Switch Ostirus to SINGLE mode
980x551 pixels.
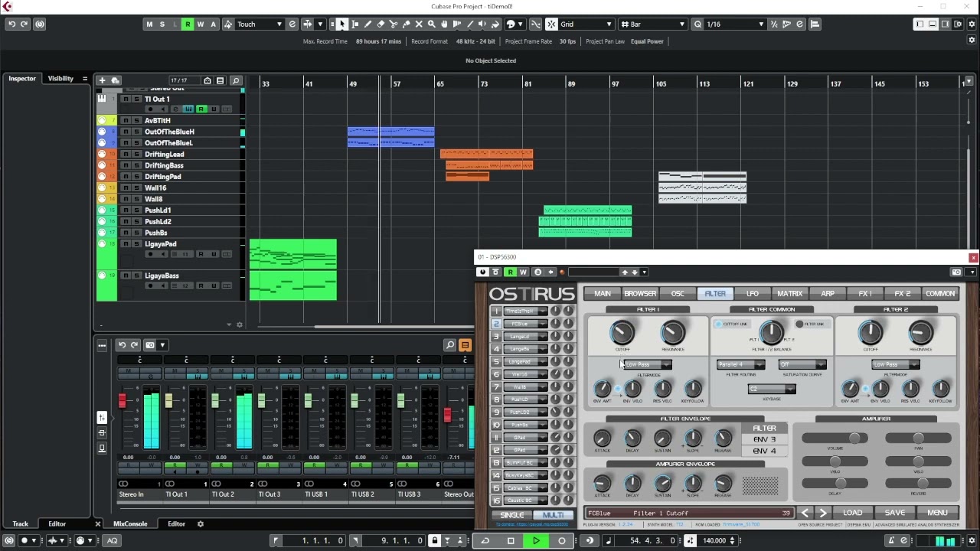(512, 515)
